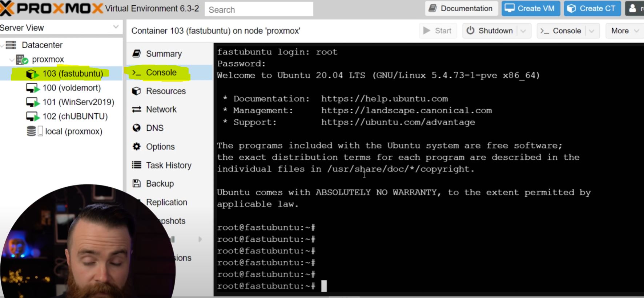
Task: Click the Create VM monitor icon
Action: 510,8
